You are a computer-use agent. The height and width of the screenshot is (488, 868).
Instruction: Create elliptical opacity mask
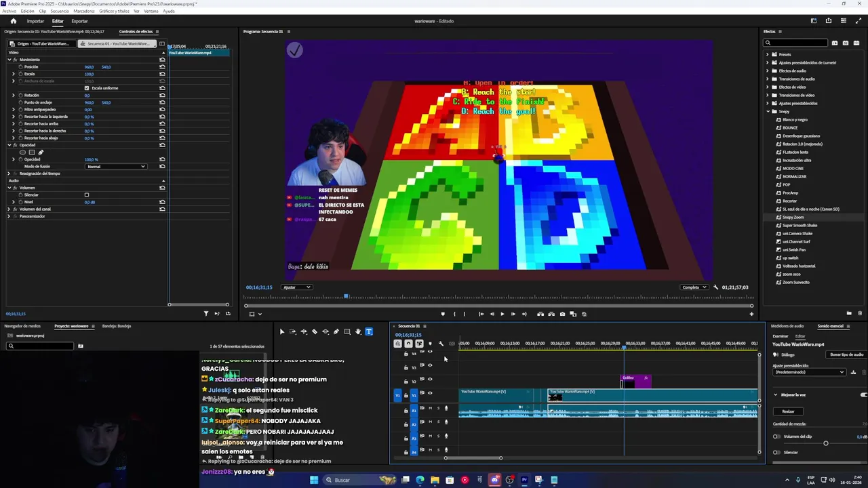click(x=22, y=152)
